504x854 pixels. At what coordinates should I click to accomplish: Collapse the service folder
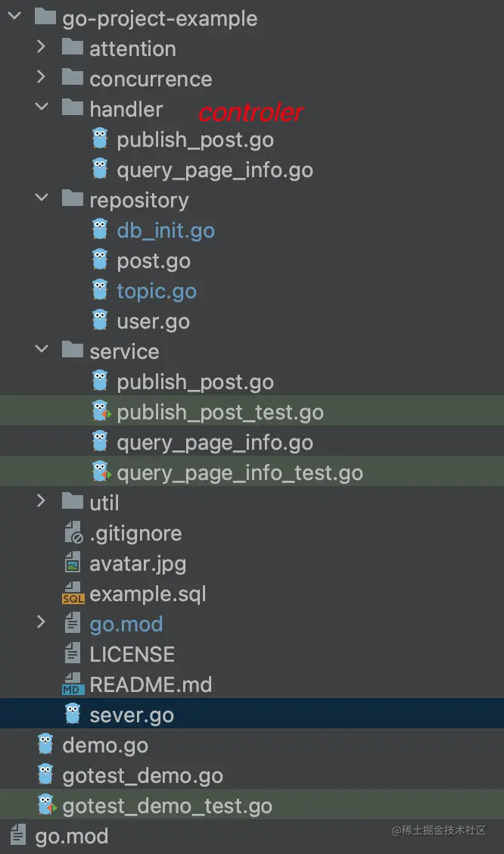42,351
